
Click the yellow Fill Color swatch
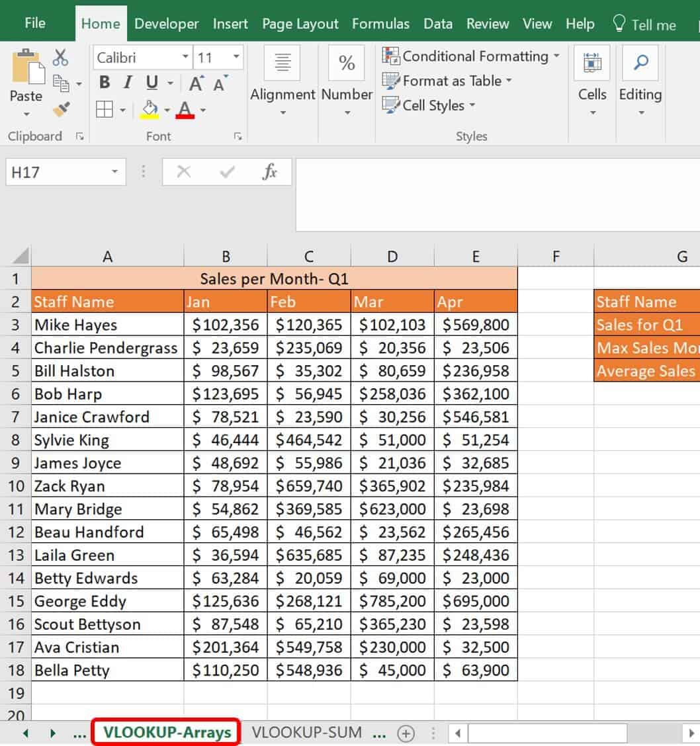pyautogui.click(x=150, y=109)
